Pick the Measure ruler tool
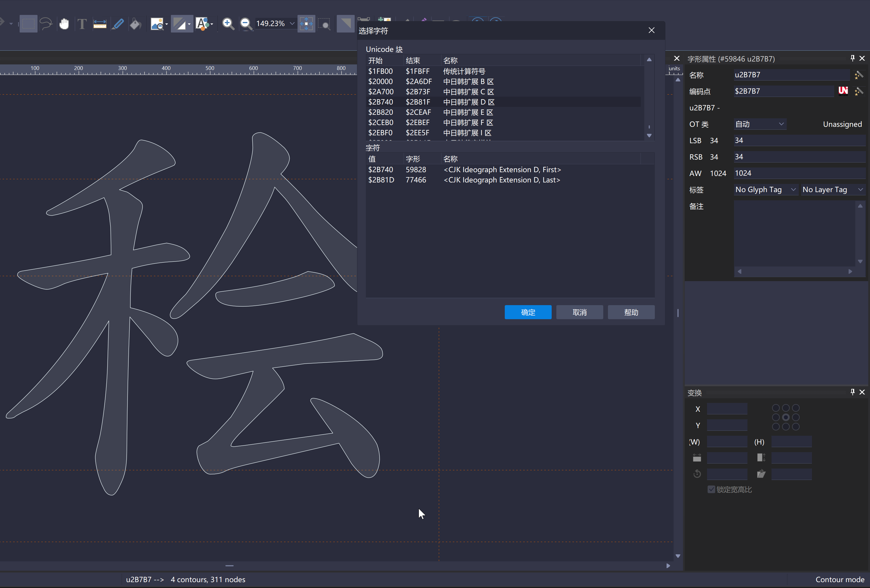 tap(100, 23)
